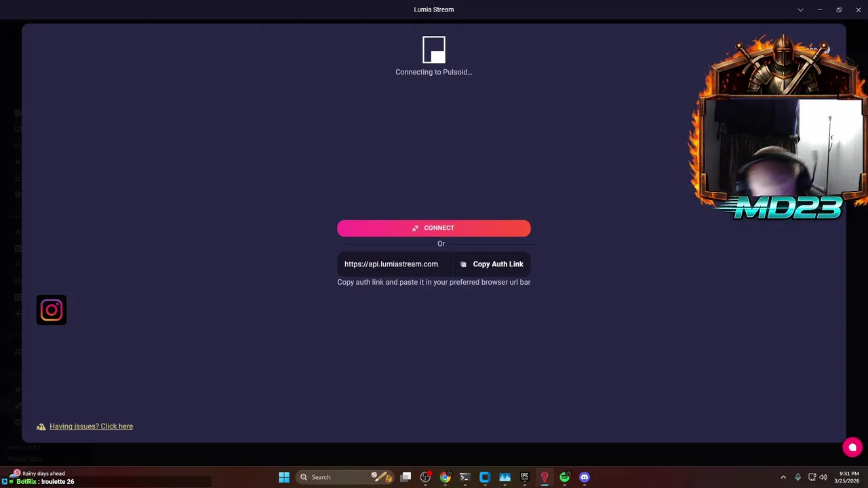Click the Connecting to Pulsoid loading icon
This screenshot has width=868, height=488.
click(434, 49)
